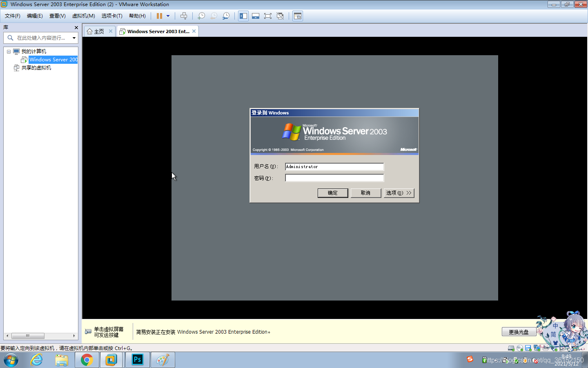Click the muted volume tray icon
The height and width of the screenshot is (368, 588).
535,360
